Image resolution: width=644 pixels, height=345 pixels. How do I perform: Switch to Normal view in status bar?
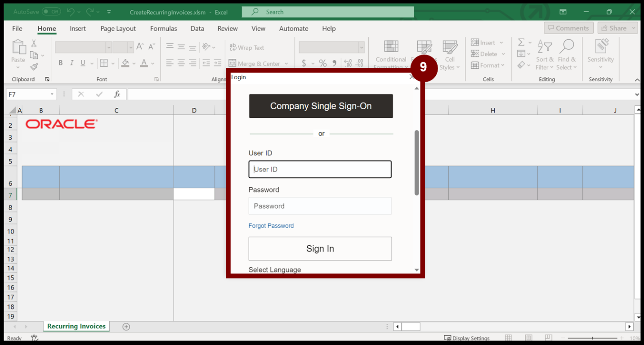pos(508,338)
